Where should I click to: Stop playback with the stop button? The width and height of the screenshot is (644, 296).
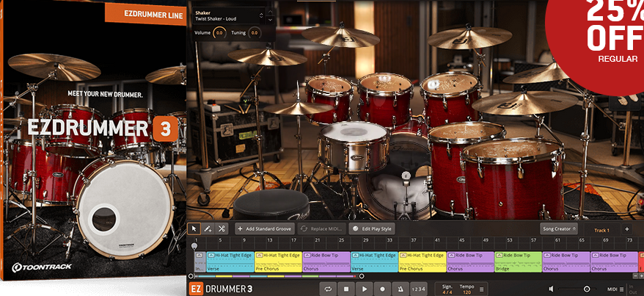pyautogui.click(x=345, y=289)
